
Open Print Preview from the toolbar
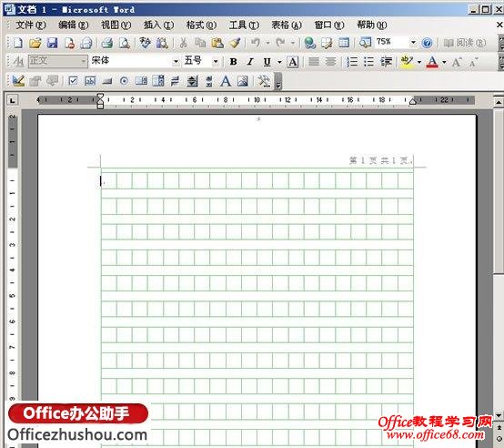pos(124,43)
